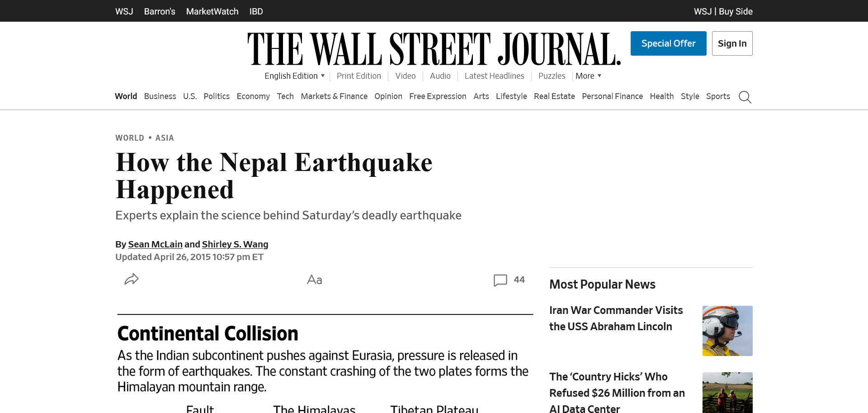The image size is (868, 413).
Task: Visit MarketWatch from the top bar
Action: [212, 11]
